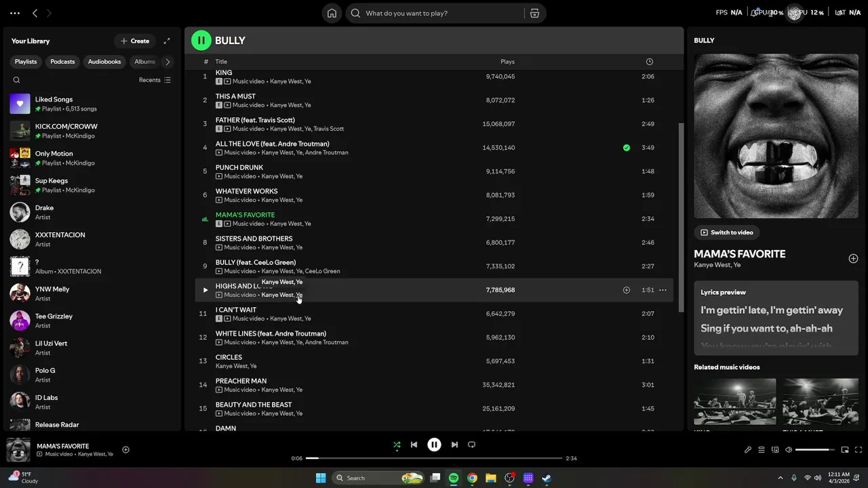
Task: Open lyrics with the microphone icon
Action: pyautogui.click(x=748, y=449)
